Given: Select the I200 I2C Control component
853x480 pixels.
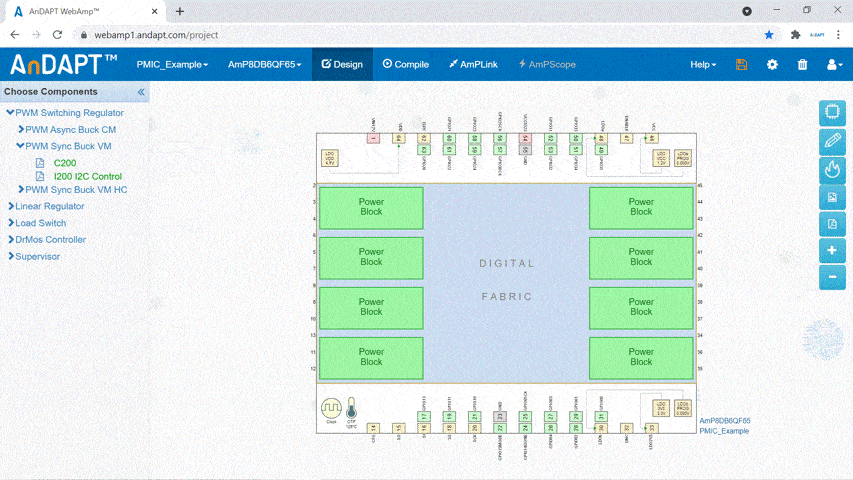Looking at the screenshot, I should [88, 176].
